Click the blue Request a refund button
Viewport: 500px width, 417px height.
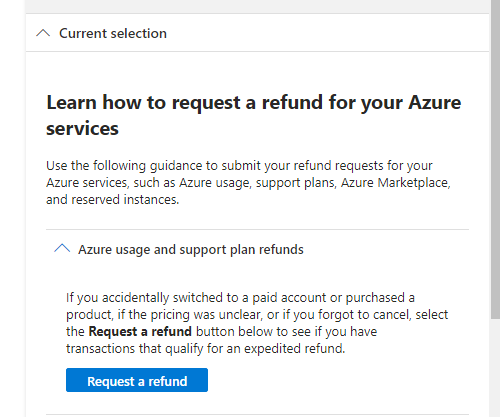pos(137,380)
